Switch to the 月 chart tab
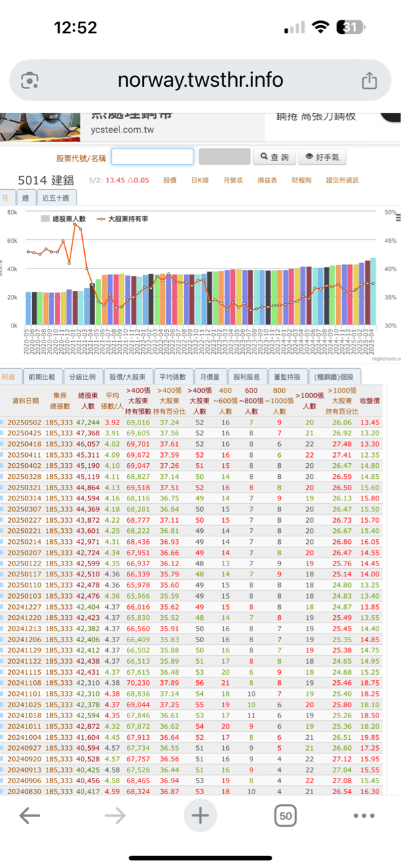The image size is (401, 868). tap(7, 198)
